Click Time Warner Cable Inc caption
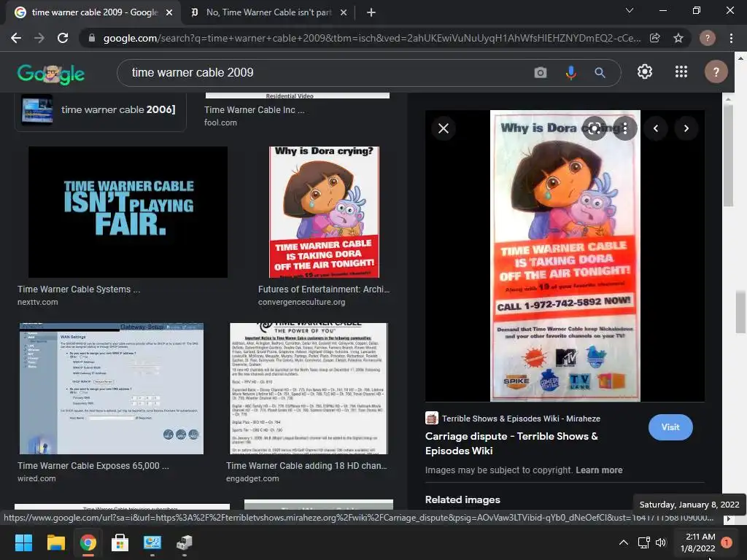747x560 pixels. [x=255, y=110]
